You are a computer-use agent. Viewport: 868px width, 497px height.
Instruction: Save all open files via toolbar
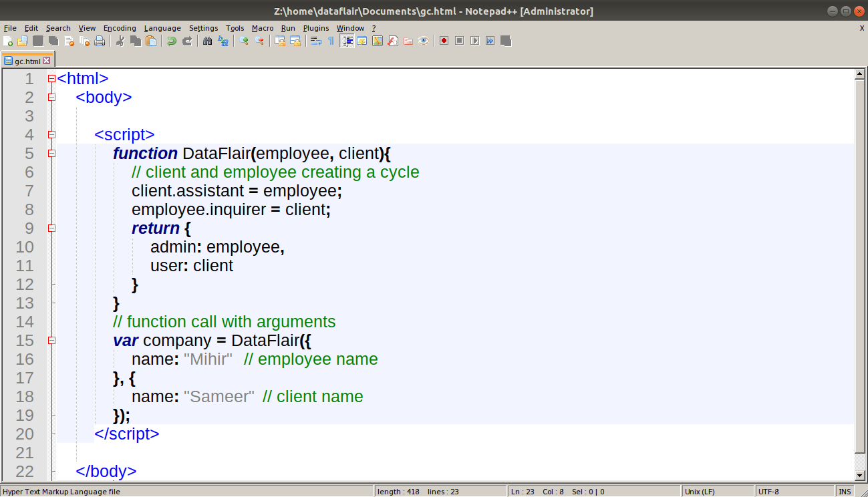[x=53, y=41]
